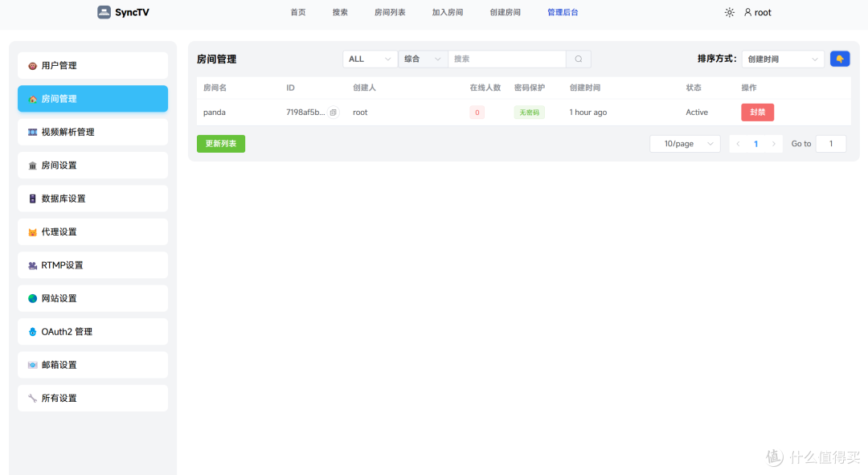
Task: Toggle the light/dark theme sun icon
Action: [729, 12]
